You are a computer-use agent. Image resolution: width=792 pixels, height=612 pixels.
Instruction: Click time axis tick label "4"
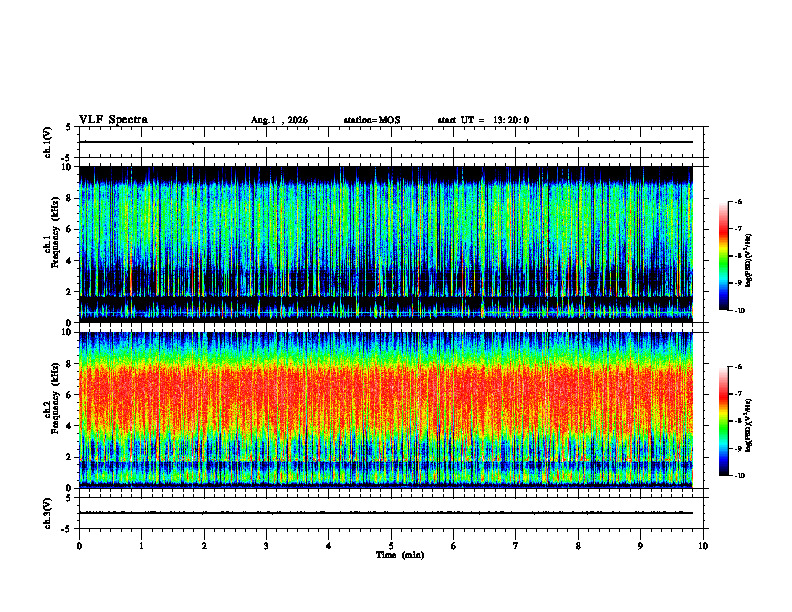tap(328, 546)
